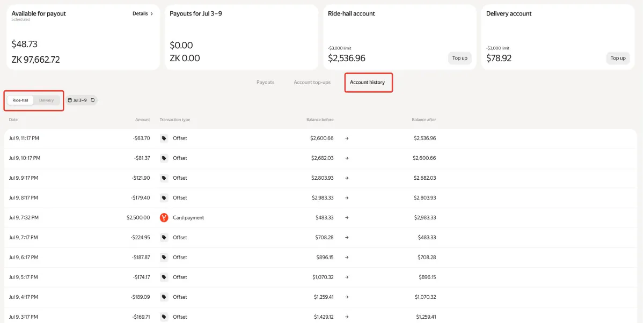Click the $2,500.00 card payment amount
The width and height of the screenshot is (644, 323).
click(138, 218)
